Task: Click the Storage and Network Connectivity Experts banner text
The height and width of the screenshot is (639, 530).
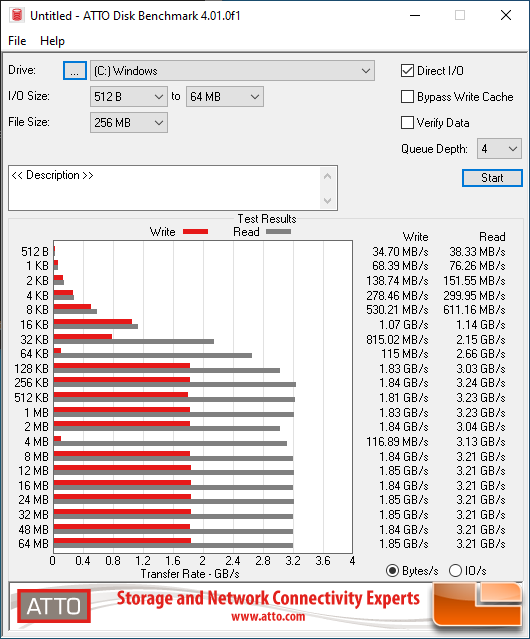Action: click(x=268, y=598)
